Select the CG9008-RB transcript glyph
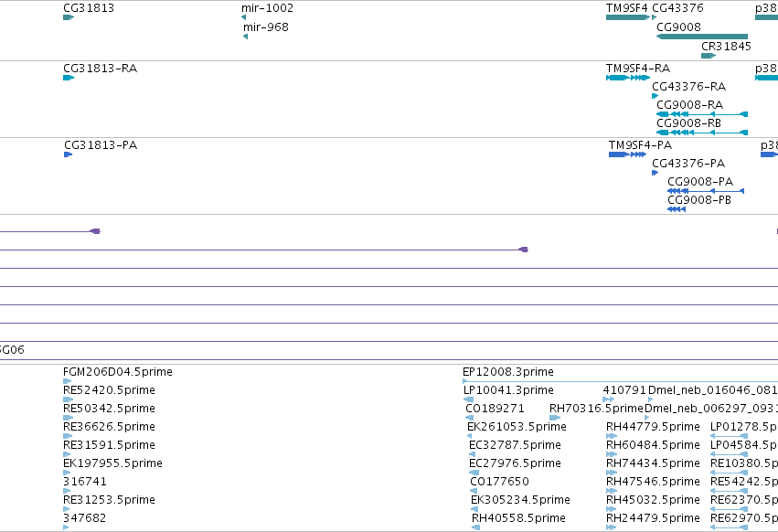The height and width of the screenshot is (532, 778). tap(702, 133)
